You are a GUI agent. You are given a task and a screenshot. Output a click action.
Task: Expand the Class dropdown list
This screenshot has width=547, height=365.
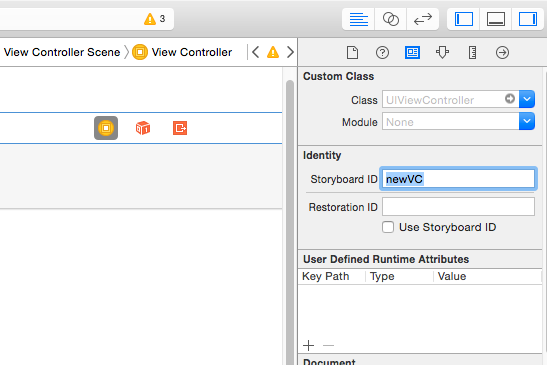tap(527, 99)
